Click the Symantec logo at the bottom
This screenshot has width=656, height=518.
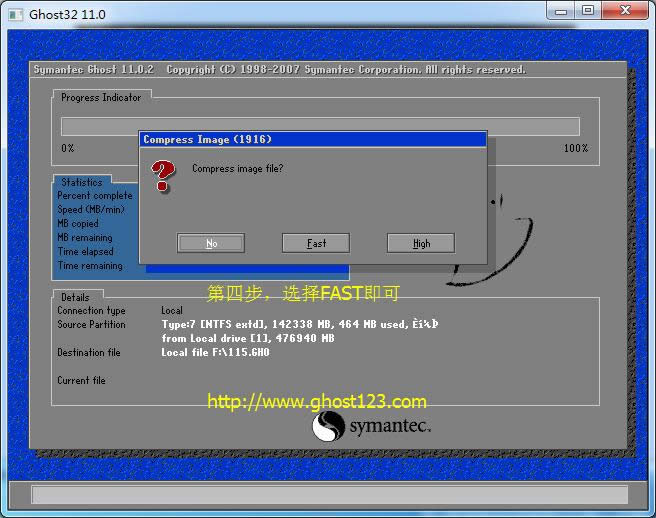tap(372, 426)
